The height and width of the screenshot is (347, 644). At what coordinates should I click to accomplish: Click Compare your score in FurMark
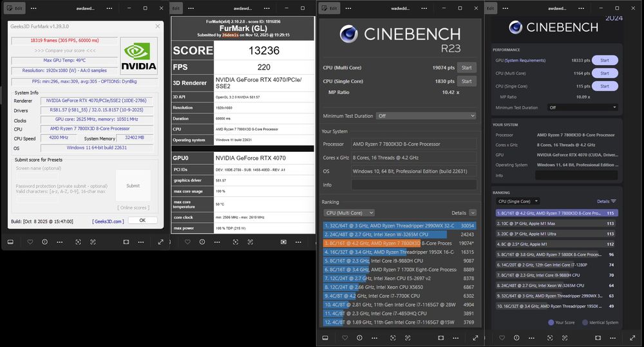(65, 50)
